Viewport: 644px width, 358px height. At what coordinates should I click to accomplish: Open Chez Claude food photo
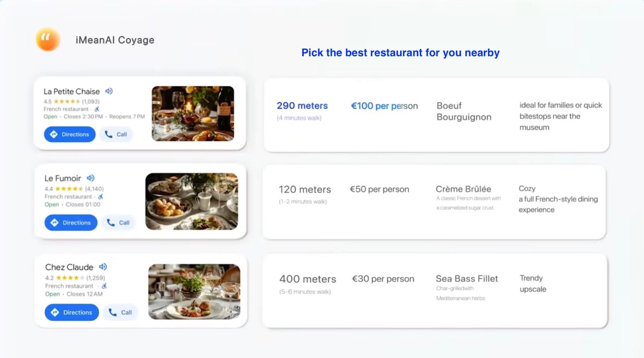tap(194, 292)
